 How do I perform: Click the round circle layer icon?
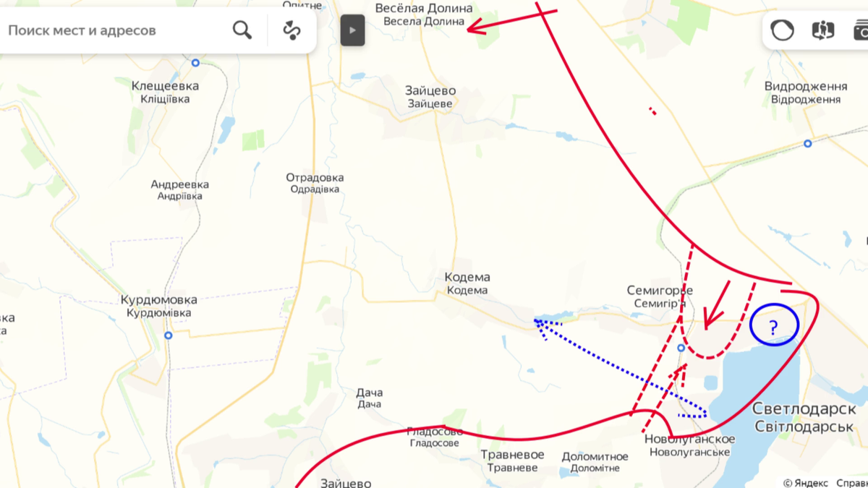pos(783,30)
